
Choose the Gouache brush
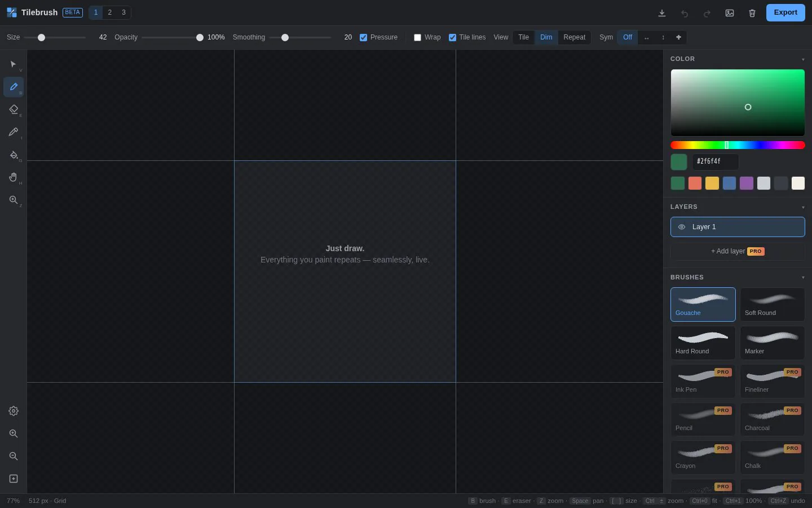703,304
